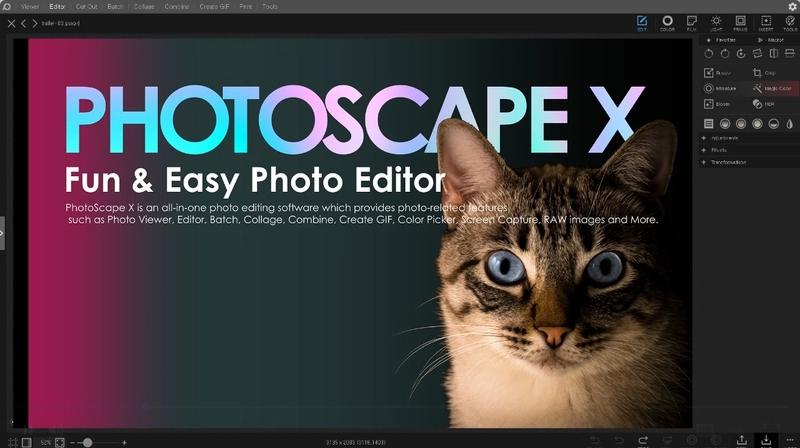Go to the next image arrow
The width and height of the screenshot is (800, 448).
35,23
